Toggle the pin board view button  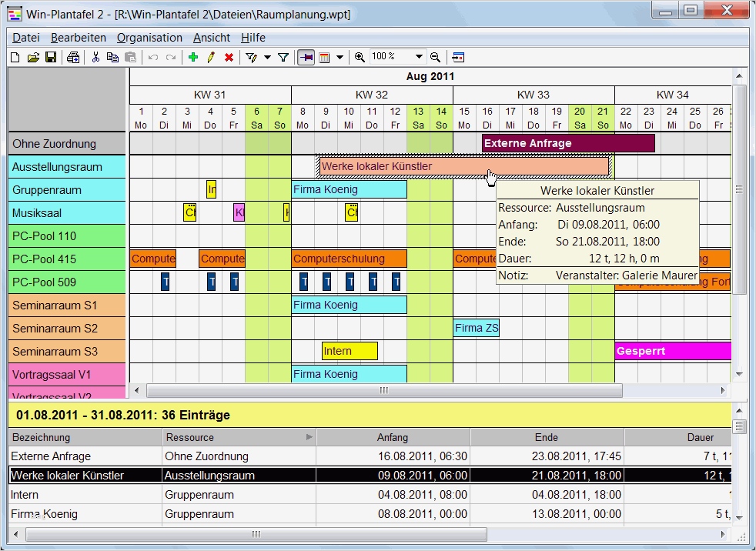coord(306,57)
